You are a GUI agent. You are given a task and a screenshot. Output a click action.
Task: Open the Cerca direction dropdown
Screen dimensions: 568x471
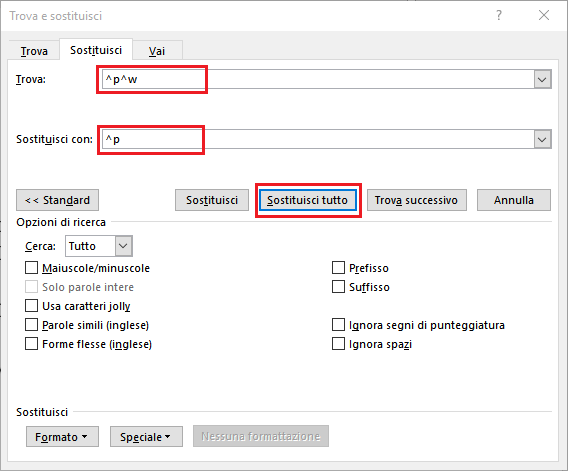[124, 246]
